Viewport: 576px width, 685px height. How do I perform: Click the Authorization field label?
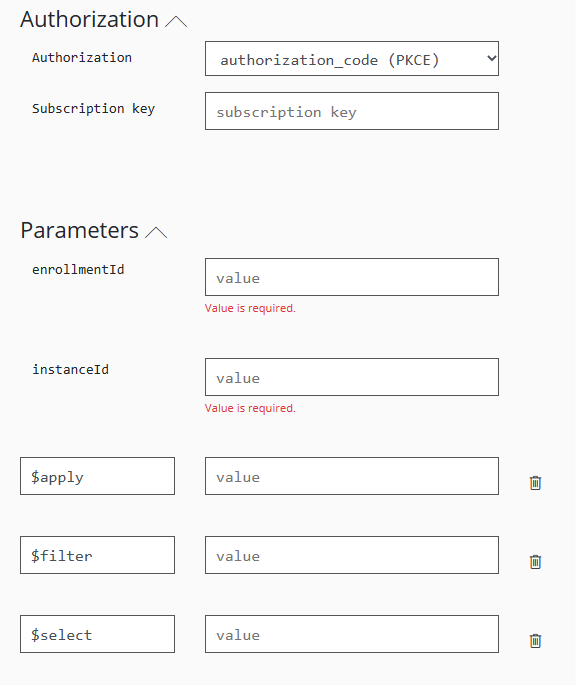[82, 58]
